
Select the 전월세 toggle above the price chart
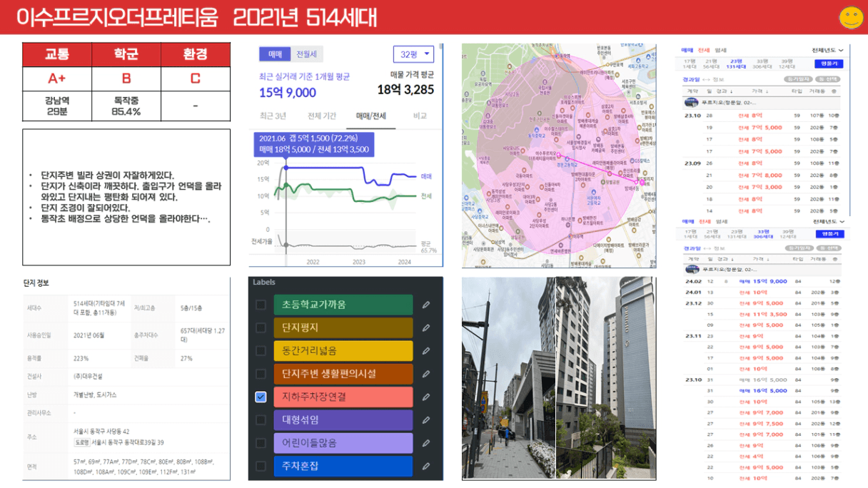coord(307,55)
